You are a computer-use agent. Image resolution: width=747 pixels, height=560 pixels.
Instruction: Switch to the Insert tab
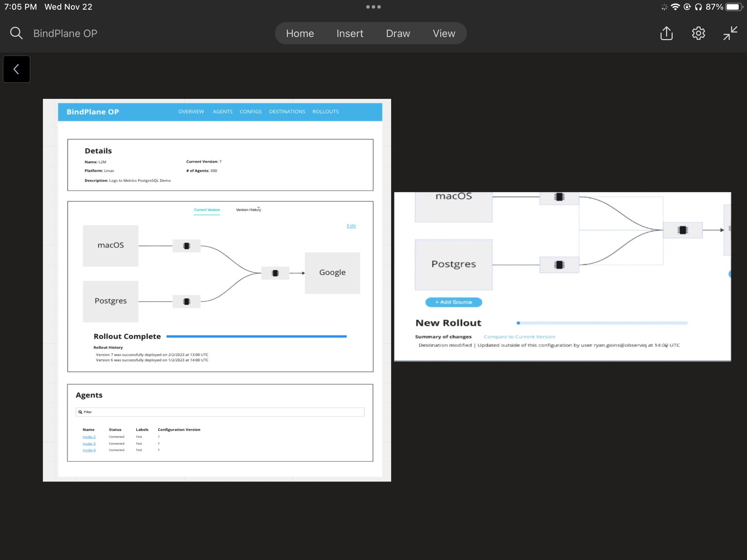[350, 34]
